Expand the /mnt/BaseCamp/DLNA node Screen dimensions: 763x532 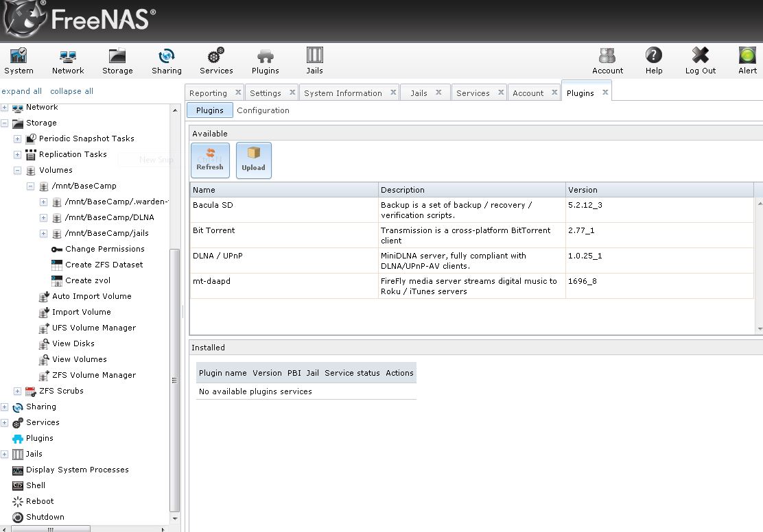43,218
